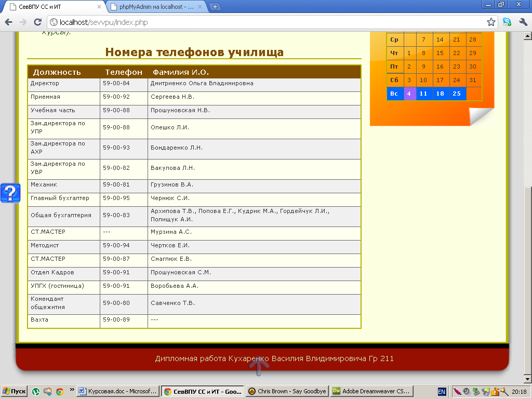Click the vertical scrollbar up arrow
This screenshot has width=532, height=399.
pos(528,36)
